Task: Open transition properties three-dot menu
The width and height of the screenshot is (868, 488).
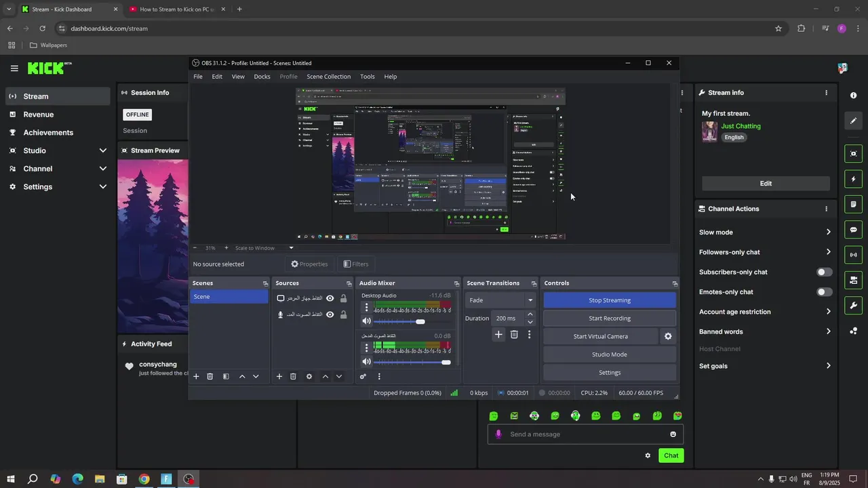Action: [530, 334]
